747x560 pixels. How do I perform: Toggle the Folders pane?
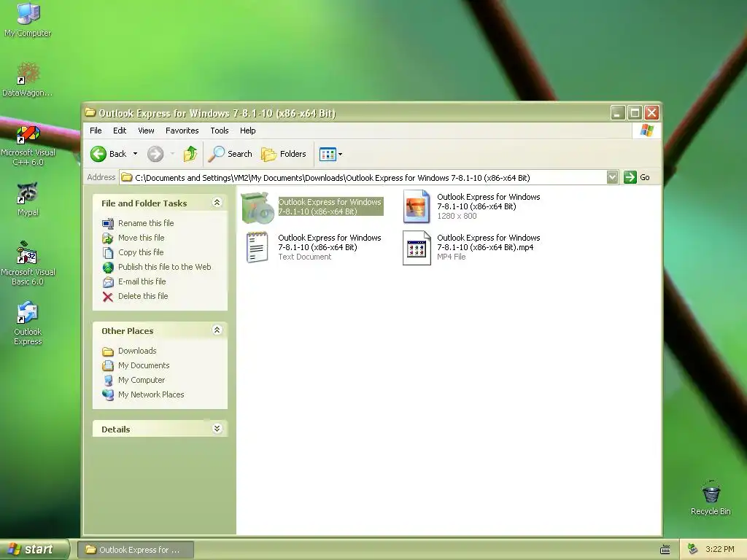284,154
